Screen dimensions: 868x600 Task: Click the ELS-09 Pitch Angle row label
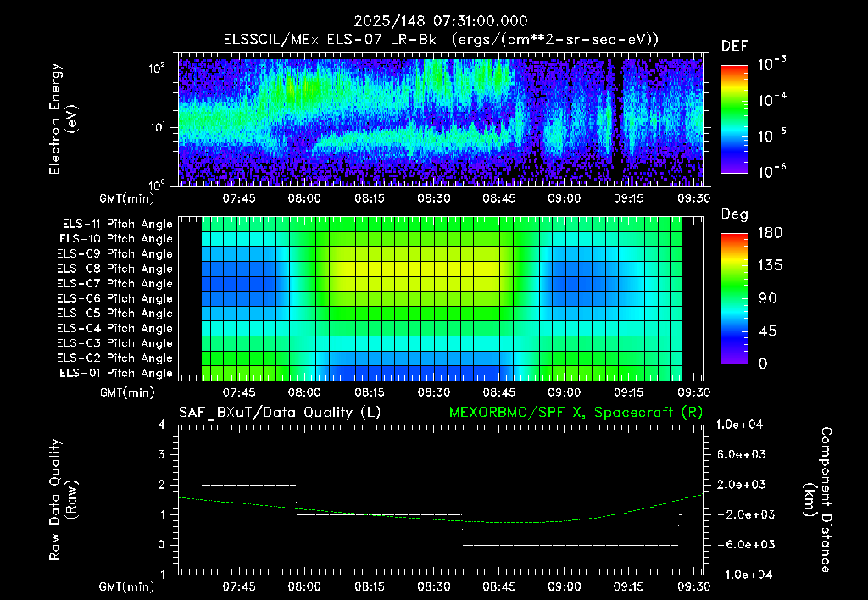tap(115, 254)
